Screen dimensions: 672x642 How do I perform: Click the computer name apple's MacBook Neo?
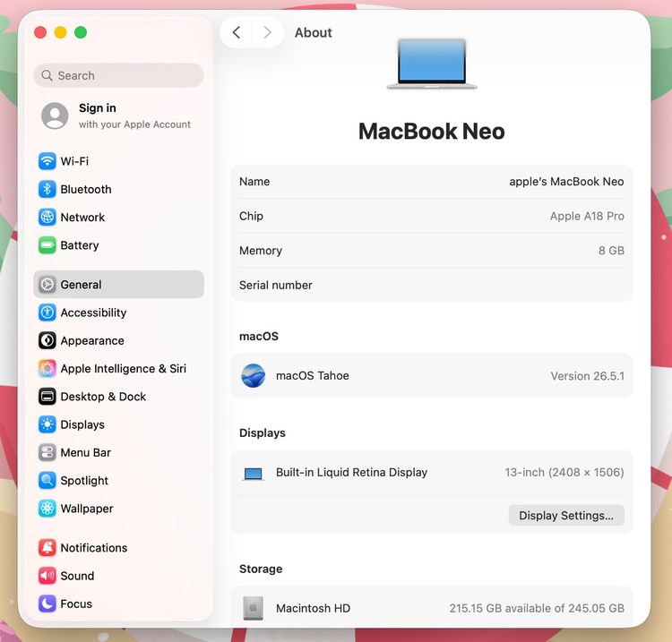(566, 182)
